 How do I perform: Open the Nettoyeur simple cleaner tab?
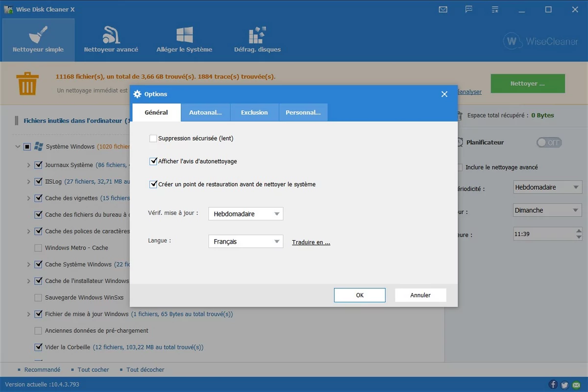[38, 39]
